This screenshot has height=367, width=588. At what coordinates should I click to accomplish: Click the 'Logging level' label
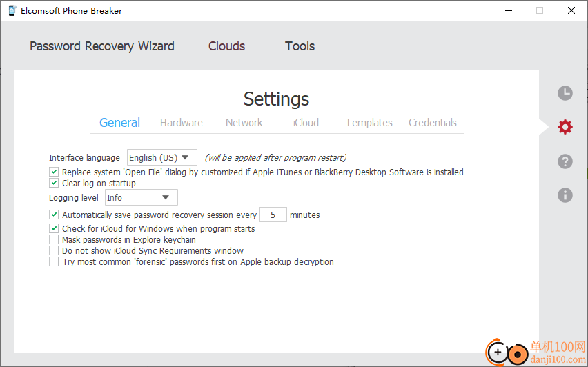(x=73, y=197)
